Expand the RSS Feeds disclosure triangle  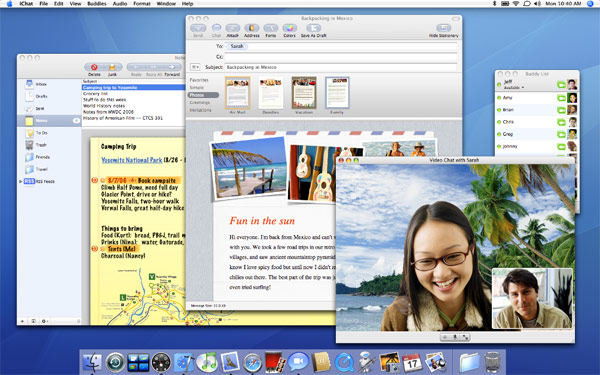click(21, 181)
